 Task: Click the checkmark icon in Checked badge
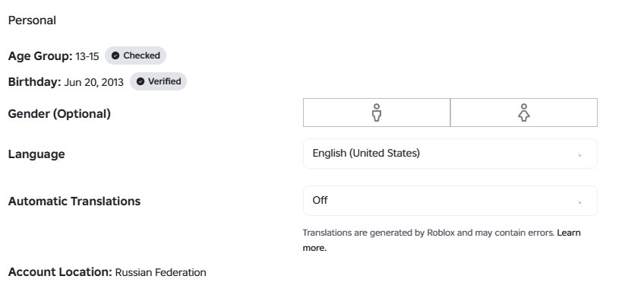point(115,56)
